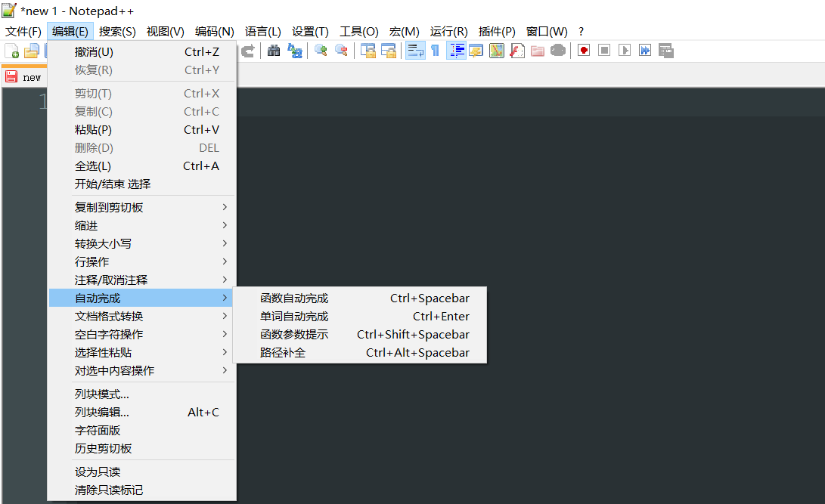
Task: Click the Stop Recording macro icon
Action: (604, 51)
